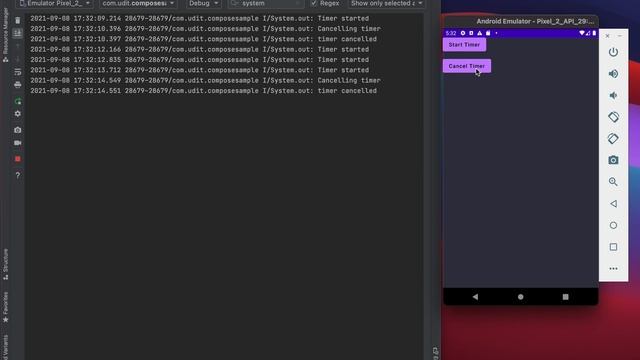Tap the Android navigation bar recents button
Viewport: 640px width, 360px height.
coord(565,297)
